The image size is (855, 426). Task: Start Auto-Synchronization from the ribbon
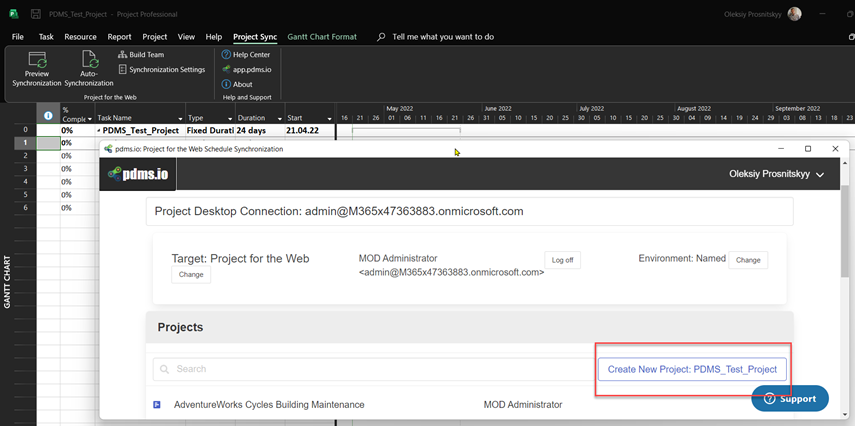click(89, 69)
